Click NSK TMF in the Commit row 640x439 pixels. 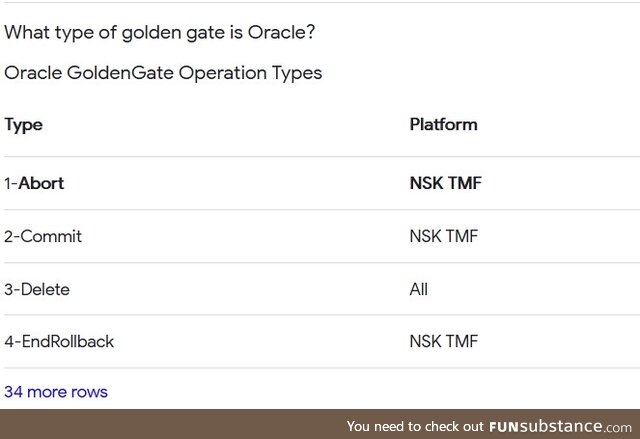pos(444,236)
